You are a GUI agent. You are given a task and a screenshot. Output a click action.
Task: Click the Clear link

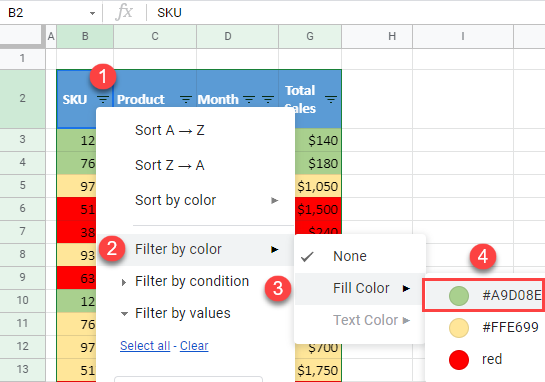(194, 346)
